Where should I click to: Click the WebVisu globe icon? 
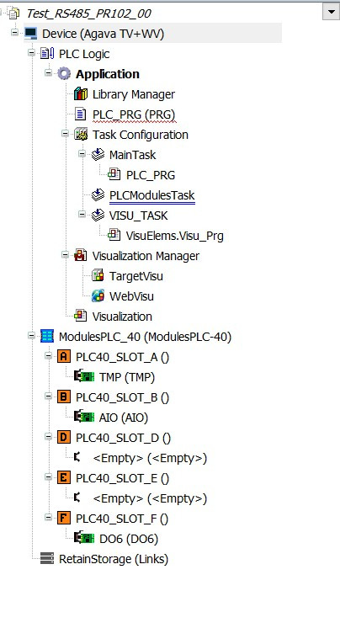click(x=98, y=296)
